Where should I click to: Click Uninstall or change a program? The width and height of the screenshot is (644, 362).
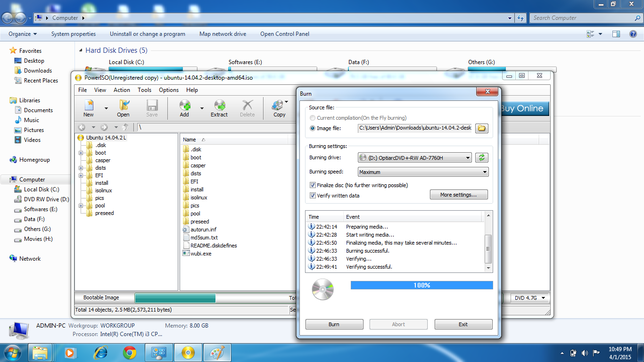tap(148, 34)
